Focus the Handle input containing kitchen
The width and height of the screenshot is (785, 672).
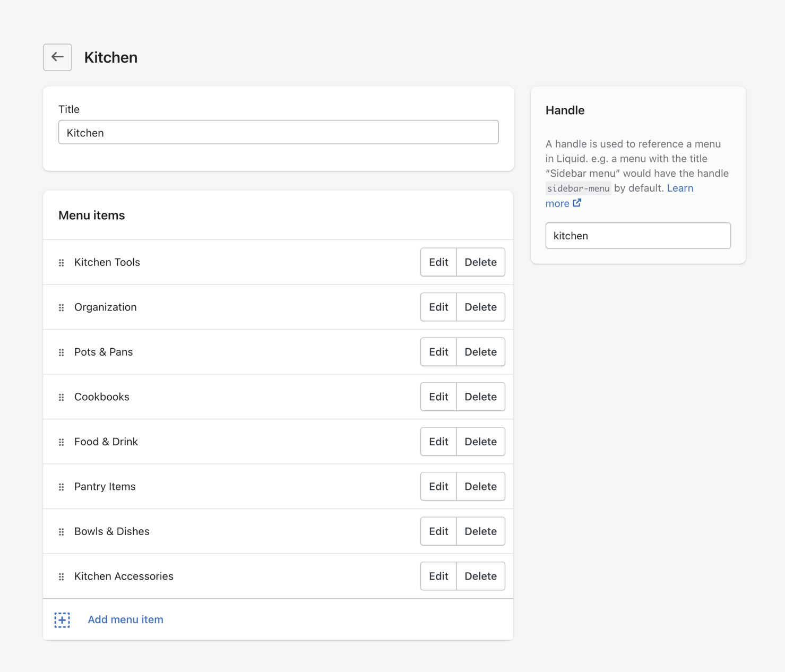point(638,236)
